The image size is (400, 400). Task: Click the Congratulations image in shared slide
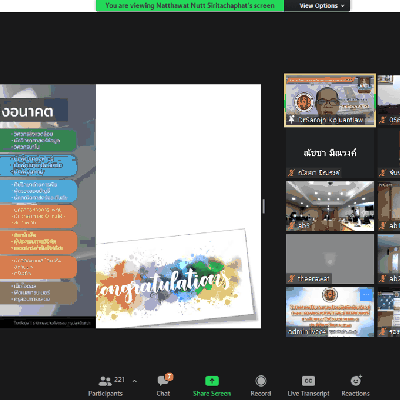pyautogui.click(x=173, y=278)
